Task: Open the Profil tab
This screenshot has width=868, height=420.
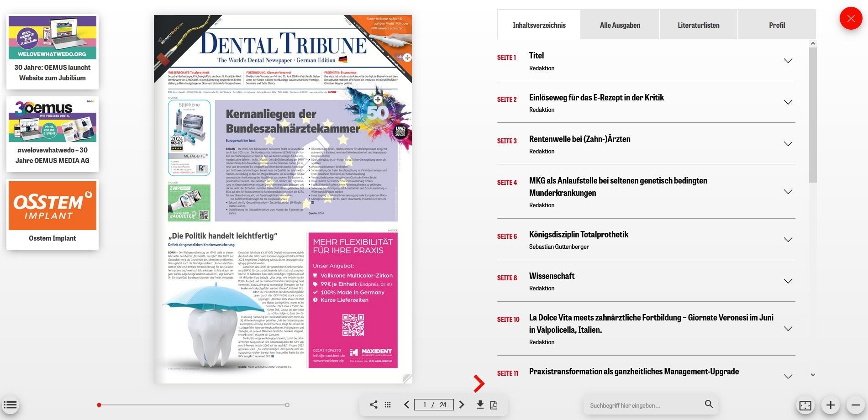Action: [777, 25]
